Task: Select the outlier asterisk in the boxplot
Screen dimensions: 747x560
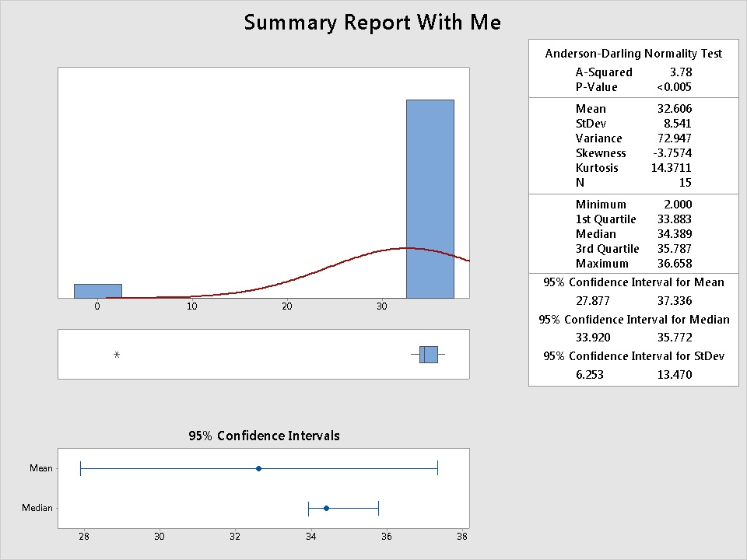Action: coord(117,355)
